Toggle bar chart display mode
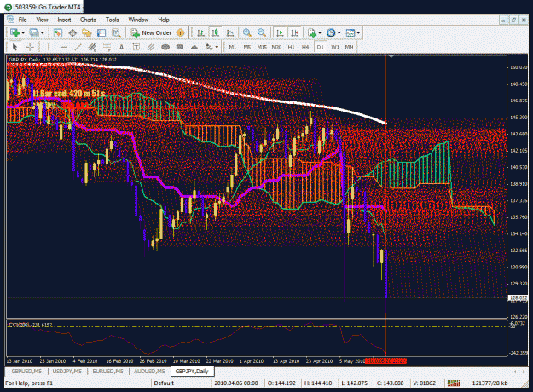Image resolution: width=533 pixels, height=392 pixels. [x=201, y=32]
